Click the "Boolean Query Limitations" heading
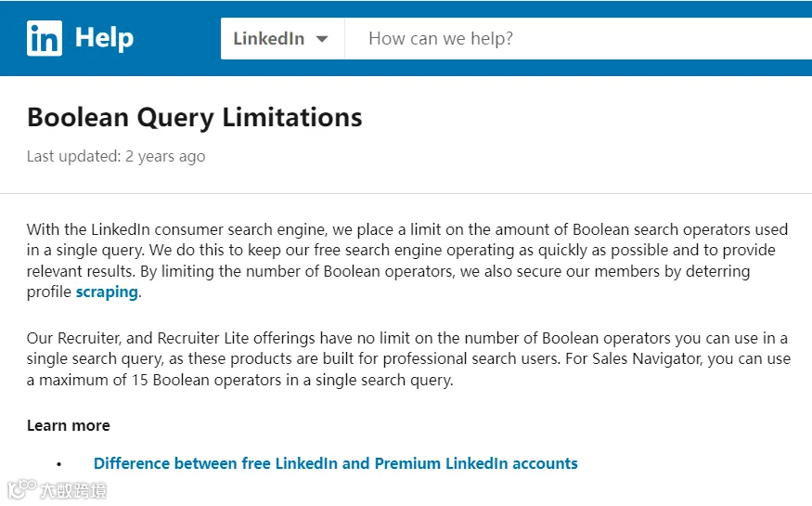The height and width of the screenshot is (506, 812). [x=194, y=118]
